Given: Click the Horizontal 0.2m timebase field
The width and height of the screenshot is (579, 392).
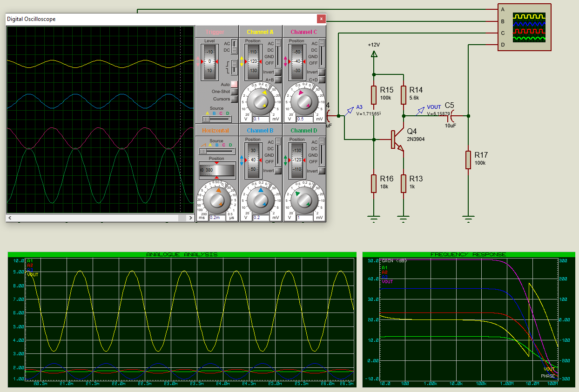Looking at the screenshot, I should tap(218, 218).
